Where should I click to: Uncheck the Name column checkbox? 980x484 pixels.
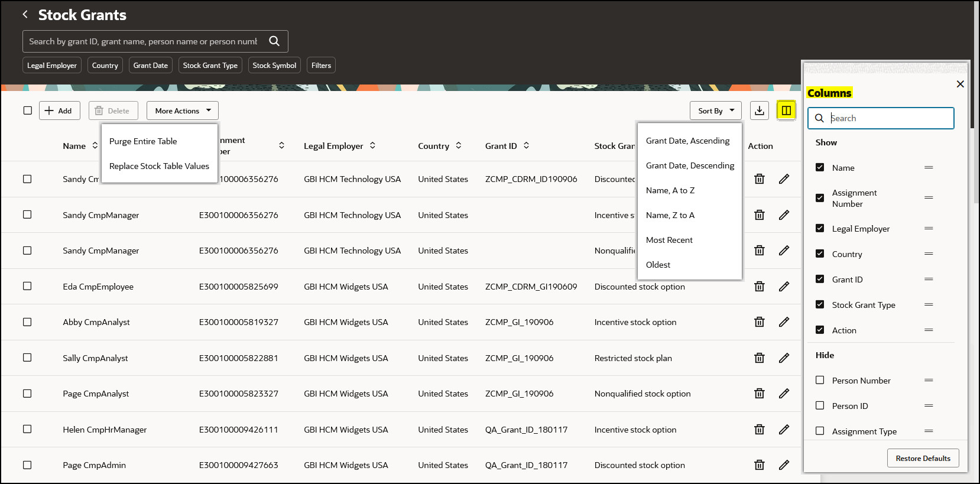[x=820, y=167]
